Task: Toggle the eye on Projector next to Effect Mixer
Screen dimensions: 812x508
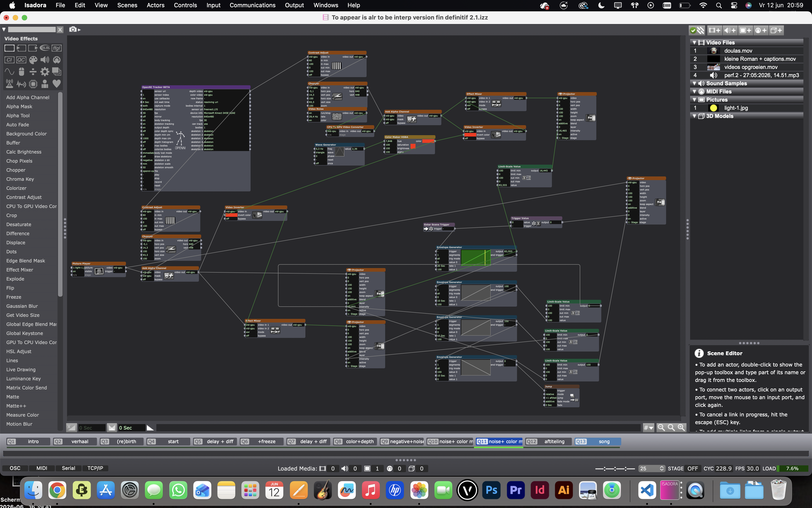Action: tap(560, 94)
